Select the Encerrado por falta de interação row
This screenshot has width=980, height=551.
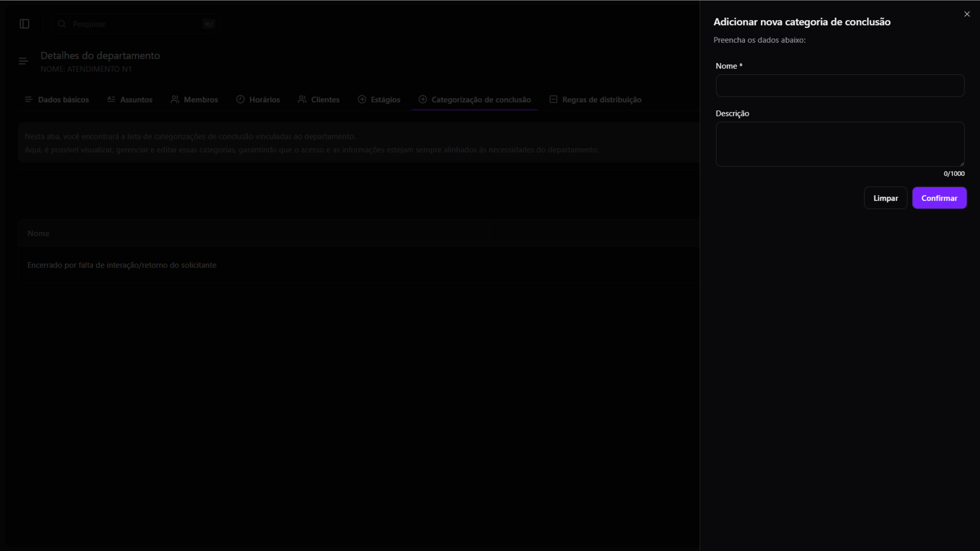122,265
